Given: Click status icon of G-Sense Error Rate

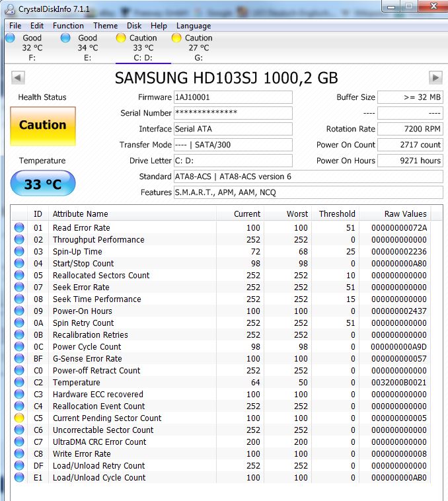Looking at the screenshot, I should (19, 358).
